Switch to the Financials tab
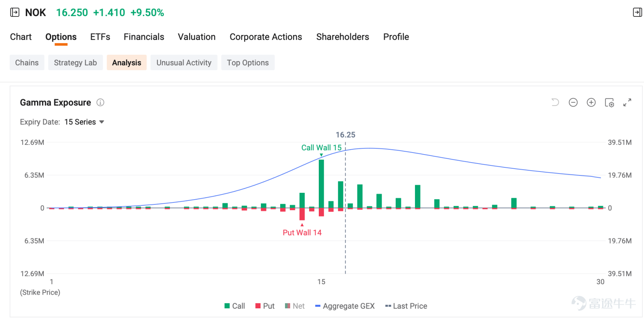644x318 pixels. pos(144,37)
